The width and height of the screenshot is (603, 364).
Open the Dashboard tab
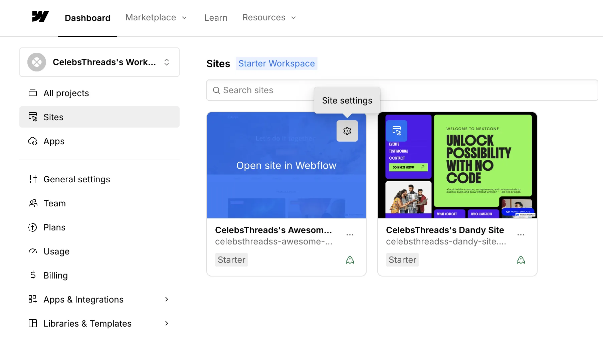[87, 18]
